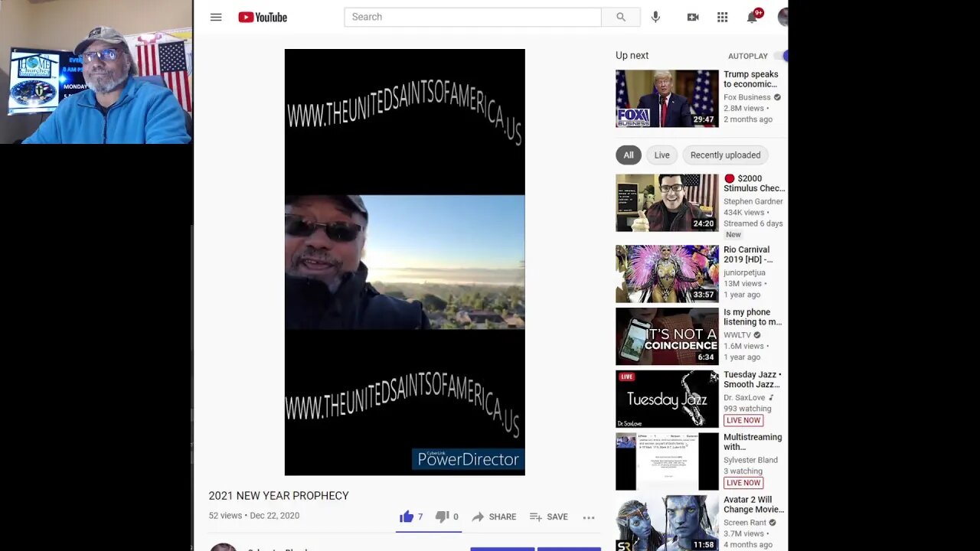The image size is (980, 551).
Task: Click the Stephen Gardner channel name
Action: tap(753, 202)
